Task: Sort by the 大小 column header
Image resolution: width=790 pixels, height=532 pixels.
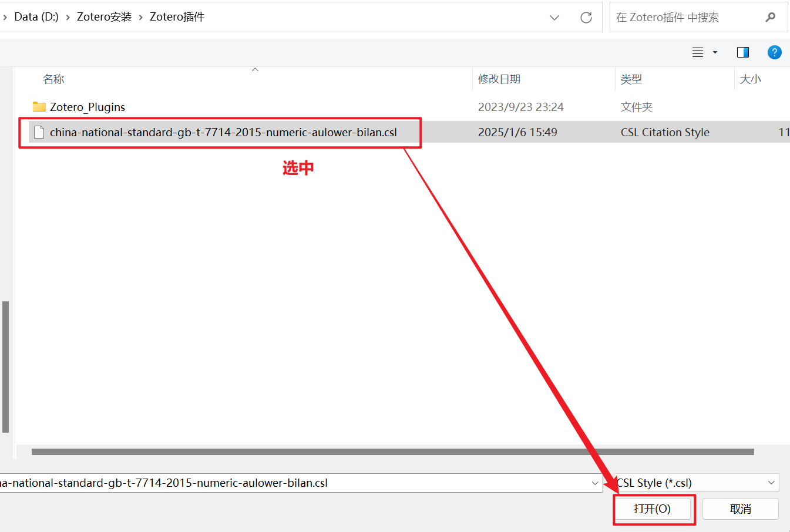Action: (x=751, y=79)
